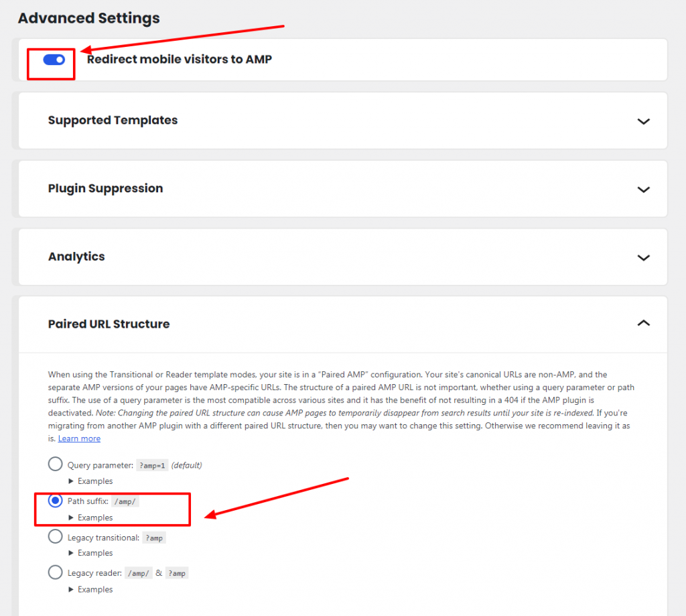
Task: Toggle Redirect mobile visitors to AMP switch
Action: click(54, 60)
